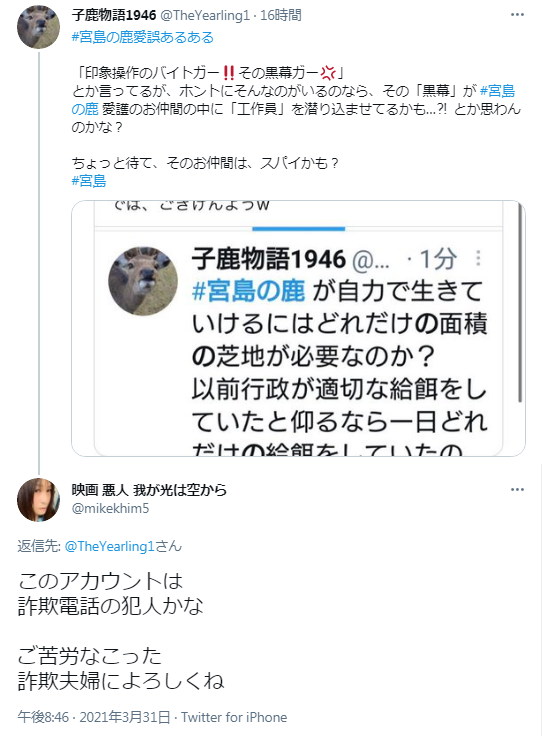Viewport: 544px width, 737px height.
Task: Click the blue tab indicator in screenshot
Action: pos(299,229)
